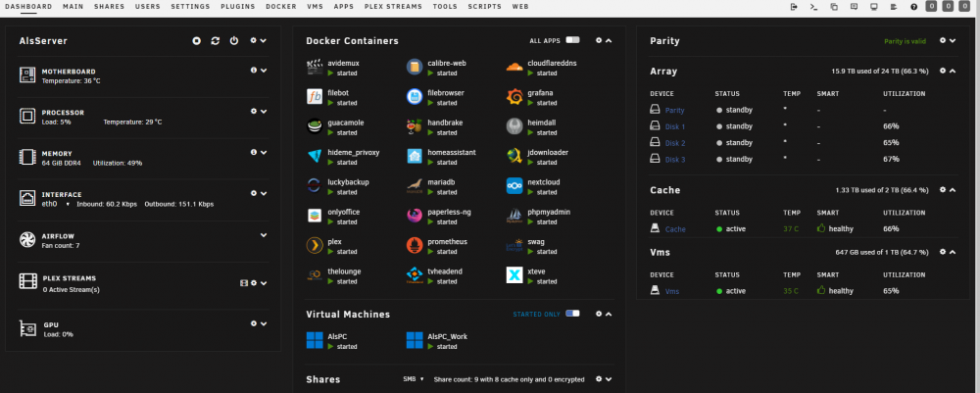Open the multi-window copy icon in top bar
This screenshot has width=980, height=393.
(x=834, y=7)
